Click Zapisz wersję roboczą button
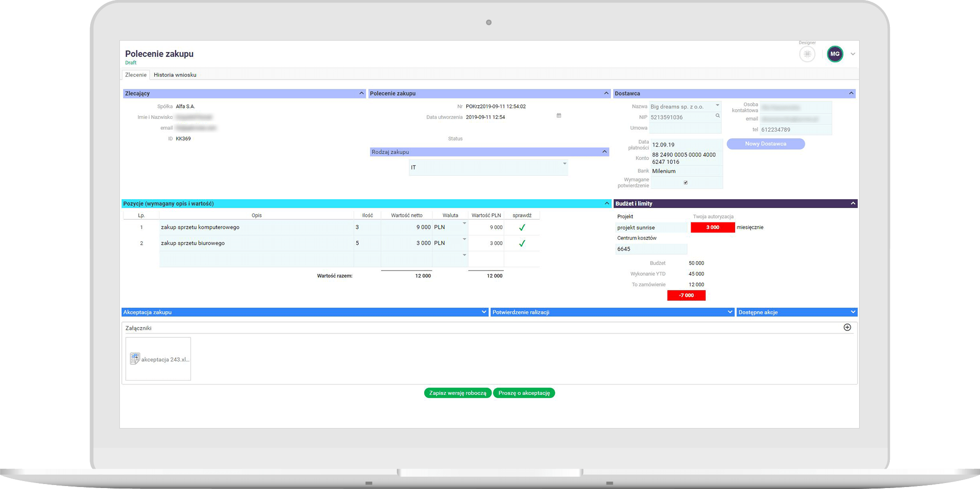980x489 pixels. pyautogui.click(x=458, y=393)
